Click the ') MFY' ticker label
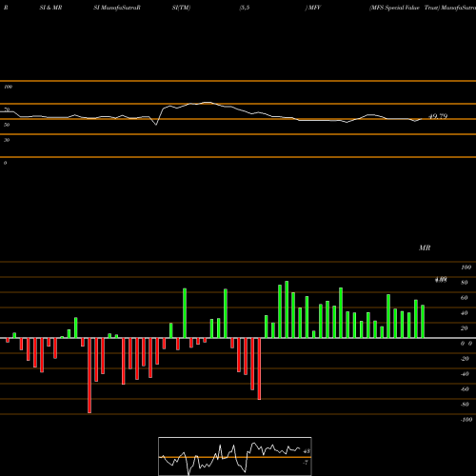This screenshot has height=476, width=476. [313, 8]
